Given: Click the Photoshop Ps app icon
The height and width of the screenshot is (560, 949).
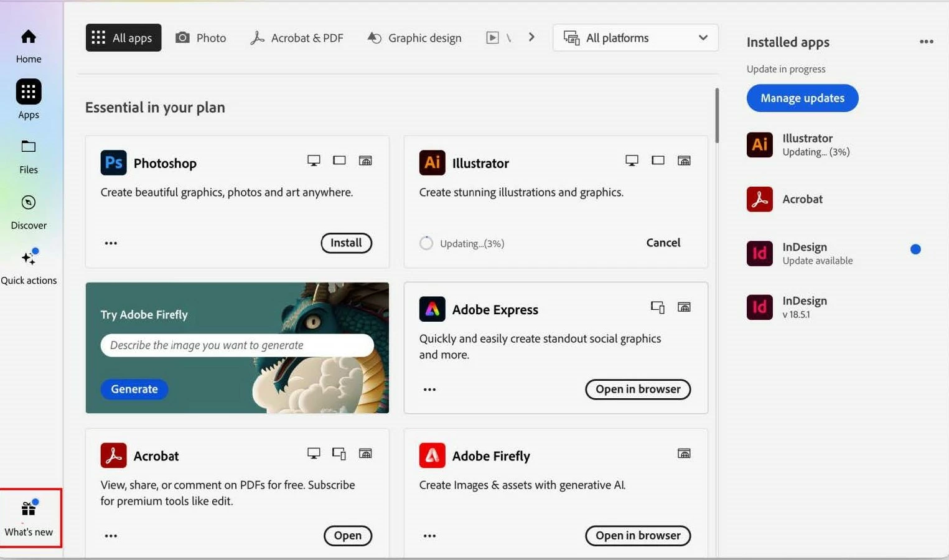Looking at the screenshot, I should click(113, 162).
